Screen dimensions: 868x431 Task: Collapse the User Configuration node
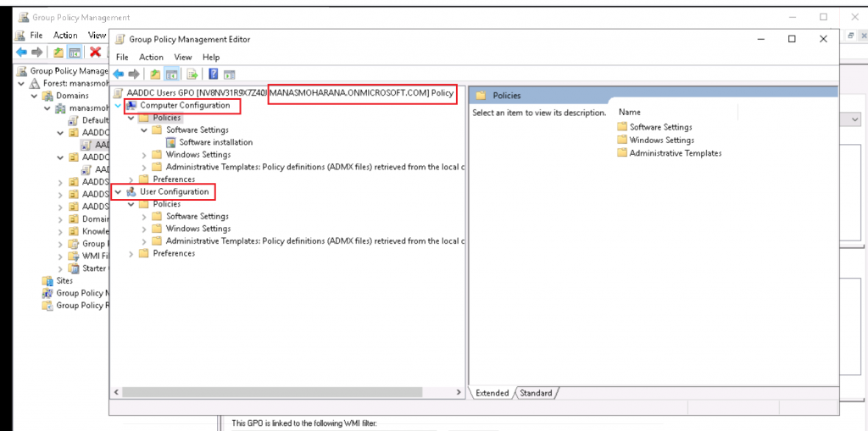pos(117,192)
